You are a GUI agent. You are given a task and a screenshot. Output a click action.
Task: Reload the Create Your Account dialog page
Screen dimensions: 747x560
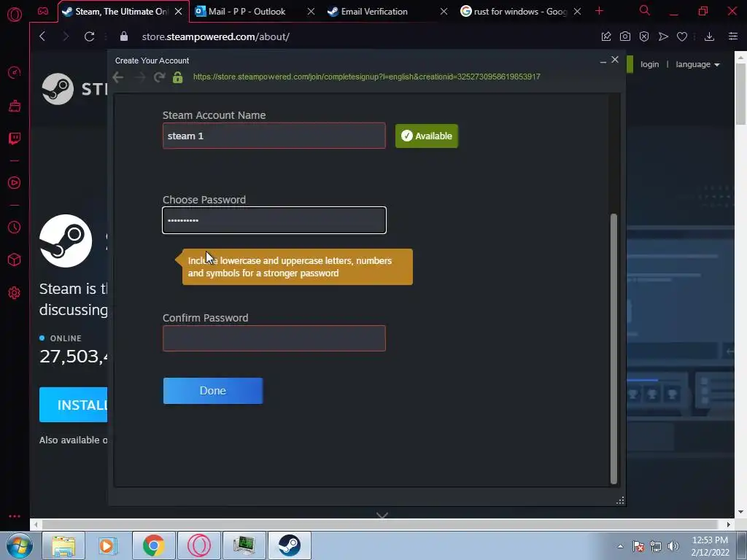(x=159, y=77)
